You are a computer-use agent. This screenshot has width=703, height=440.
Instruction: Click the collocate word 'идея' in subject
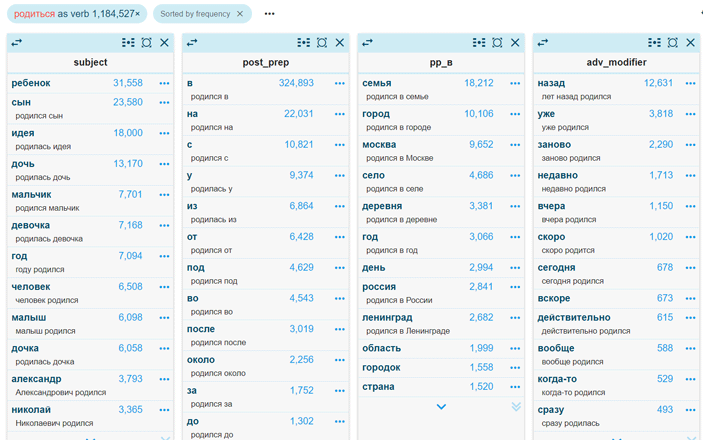(x=23, y=133)
